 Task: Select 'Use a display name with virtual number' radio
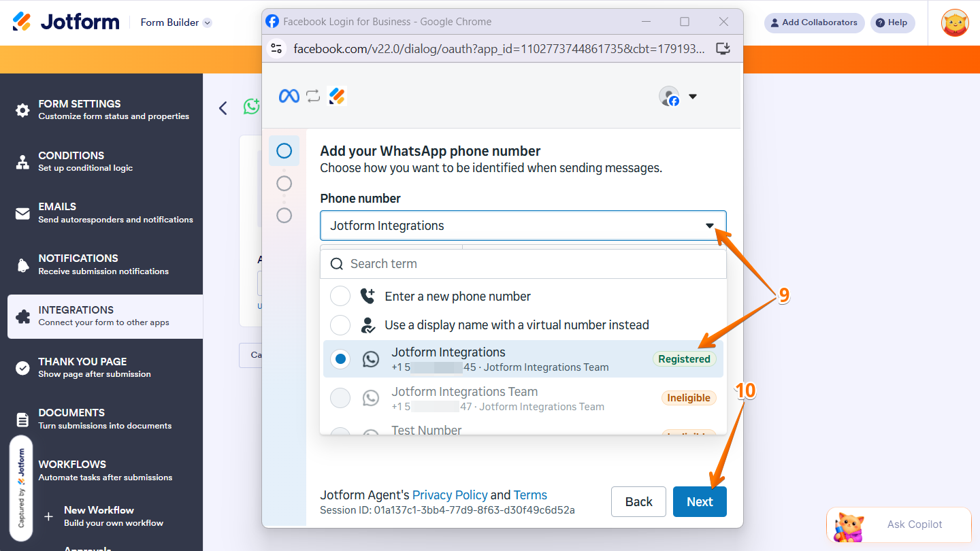coord(340,325)
